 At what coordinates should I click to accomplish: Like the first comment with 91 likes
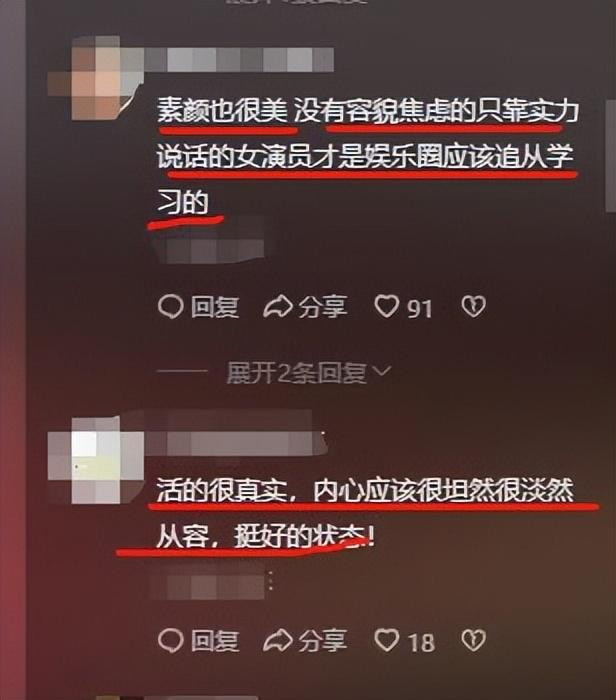click(x=386, y=307)
